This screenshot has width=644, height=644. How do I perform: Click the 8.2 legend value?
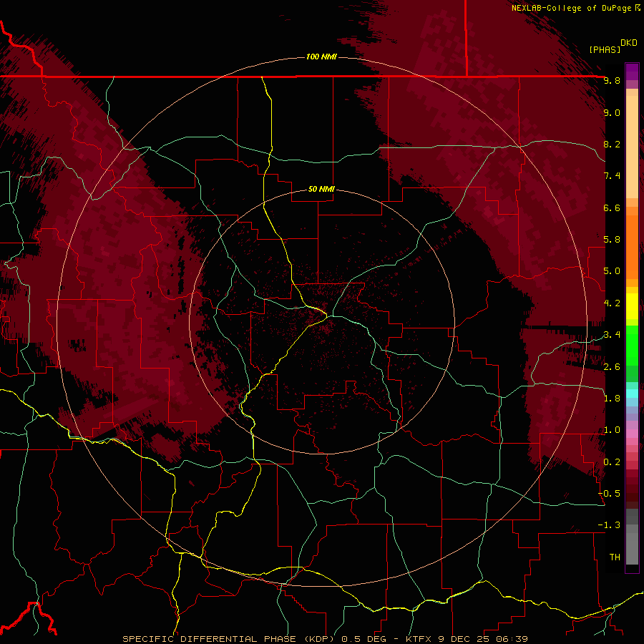(612, 144)
